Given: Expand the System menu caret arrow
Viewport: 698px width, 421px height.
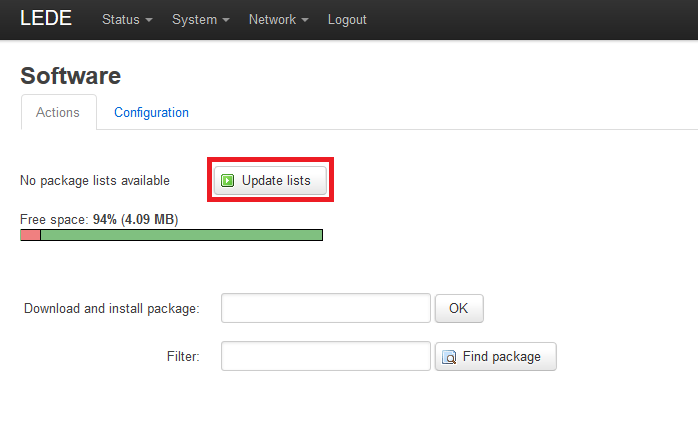Looking at the screenshot, I should click(226, 20).
